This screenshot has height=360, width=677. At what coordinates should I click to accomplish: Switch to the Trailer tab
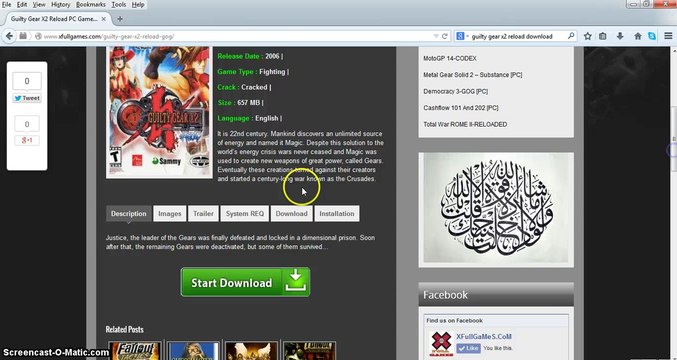(x=203, y=214)
